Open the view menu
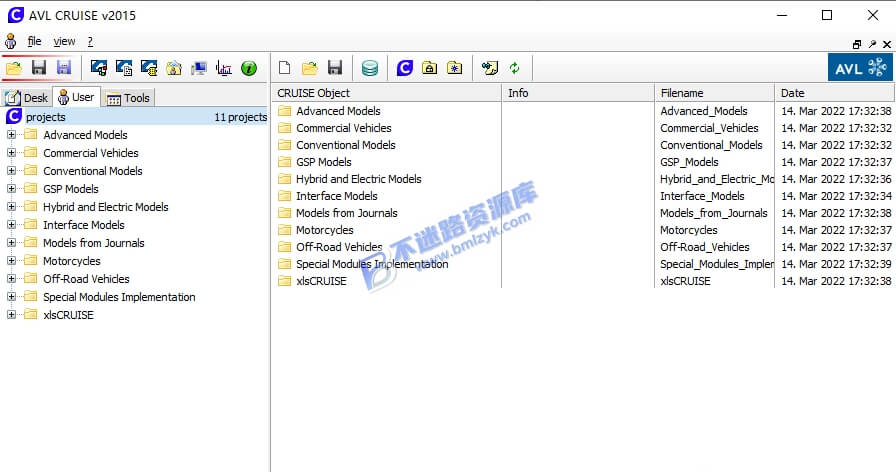 point(64,41)
